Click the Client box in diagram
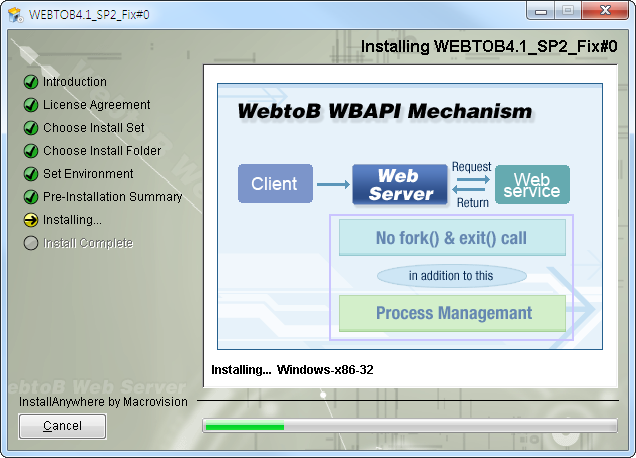636x458 pixels. click(x=275, y=184)
